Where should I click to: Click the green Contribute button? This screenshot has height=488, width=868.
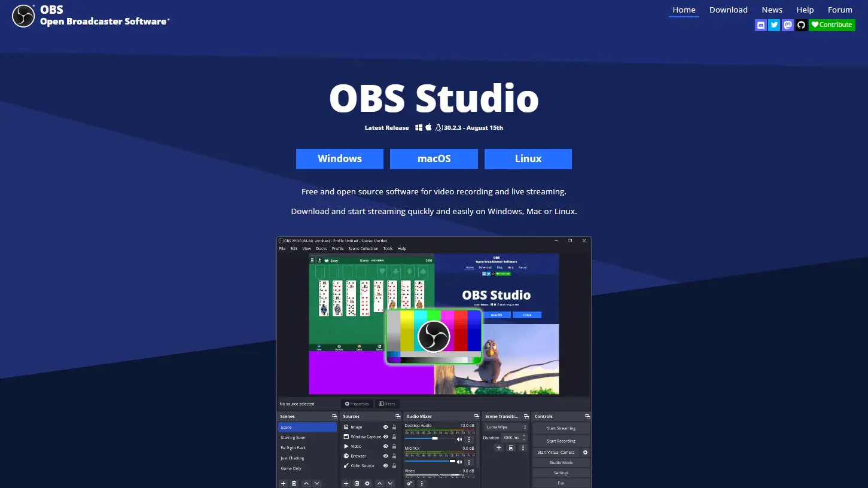pyautogui.click(x=832, y=25)
